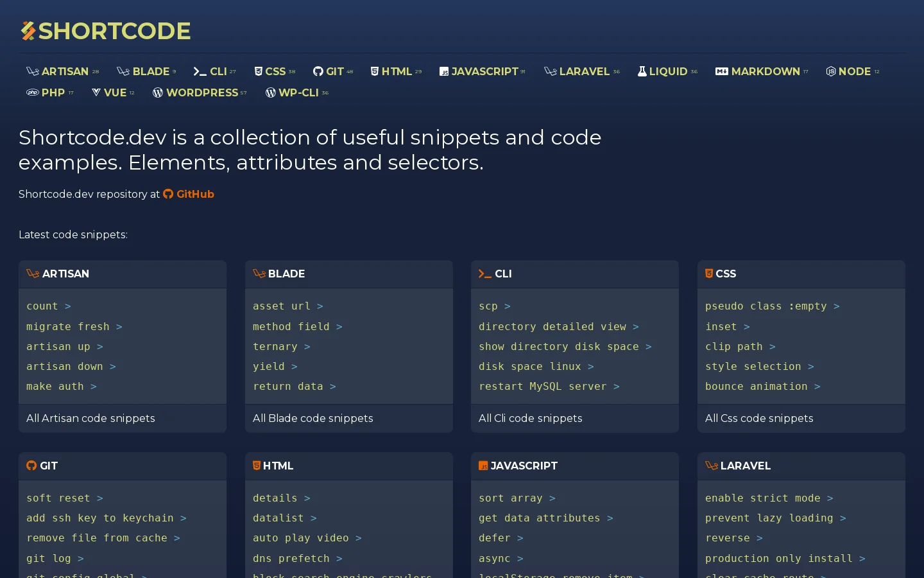Open the 'migrate fresh' Artisan snippet

pyautogui.click(x=74, y=326)
